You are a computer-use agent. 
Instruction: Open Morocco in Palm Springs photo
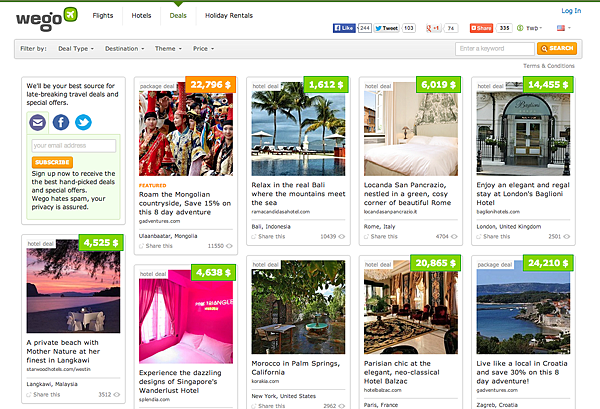[x=298, y=307]
